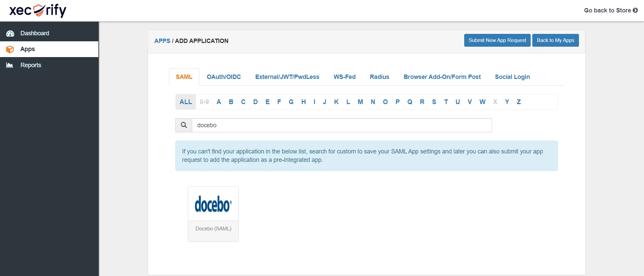Select the SAML tab

[184, 77]
